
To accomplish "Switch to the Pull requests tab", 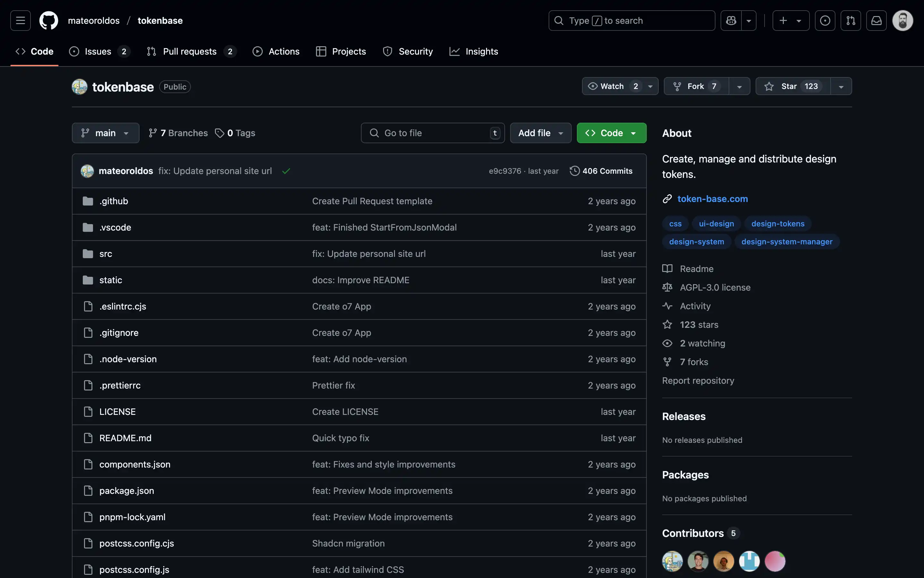I will coord(192,52).
